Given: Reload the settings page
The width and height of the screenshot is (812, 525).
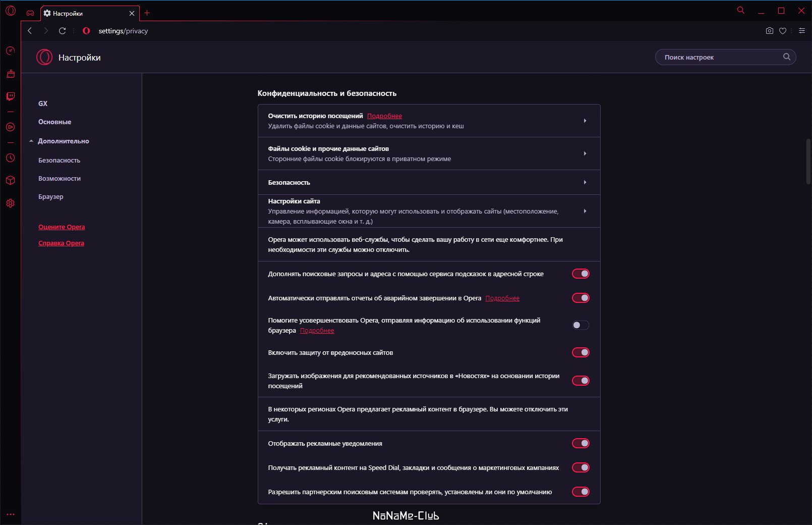Looking at the screenshot, I should [x=63, y=31].
